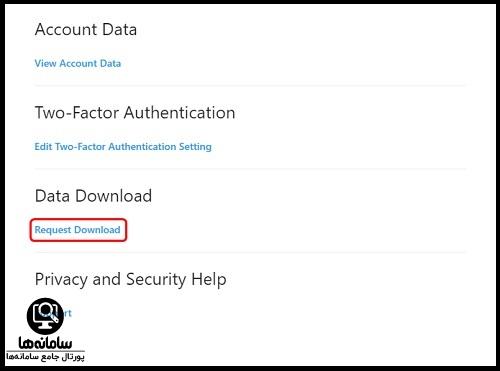Click Edit Two-Factor Authentication Setting link

click(x=123, y=147)
